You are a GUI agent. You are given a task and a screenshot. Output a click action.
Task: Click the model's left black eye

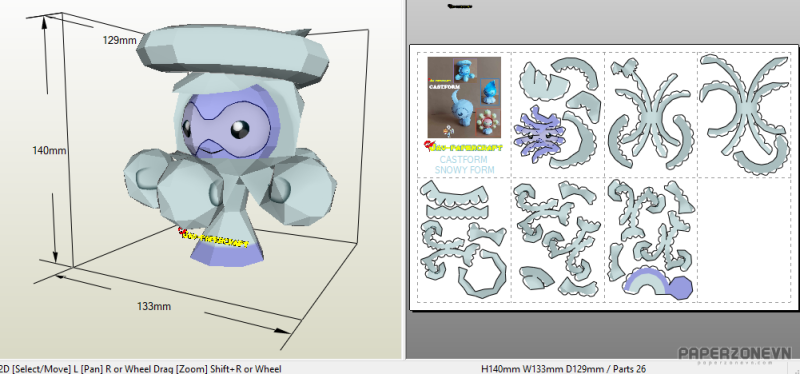[x=187, y=129]
